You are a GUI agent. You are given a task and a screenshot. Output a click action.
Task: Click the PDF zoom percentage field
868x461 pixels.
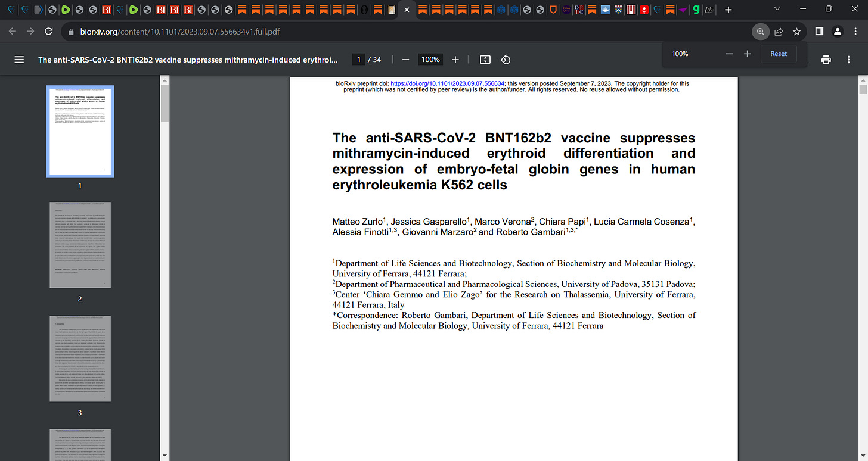point(430,60)
